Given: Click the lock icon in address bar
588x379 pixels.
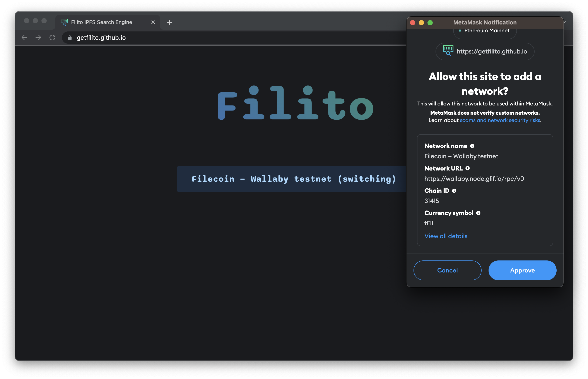Looking at the screenshot, I should point(70,38).
